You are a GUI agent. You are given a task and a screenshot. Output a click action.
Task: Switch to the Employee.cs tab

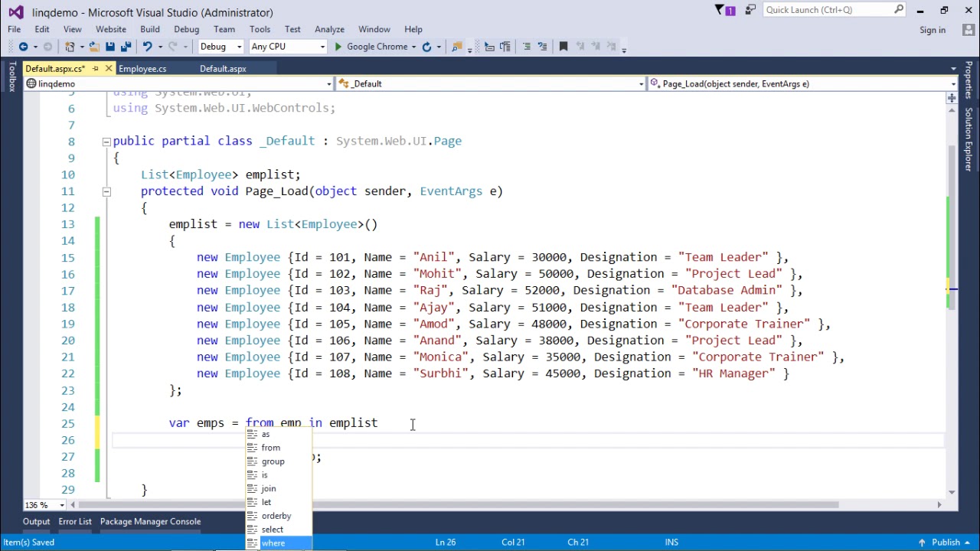[x=142, y=69]
